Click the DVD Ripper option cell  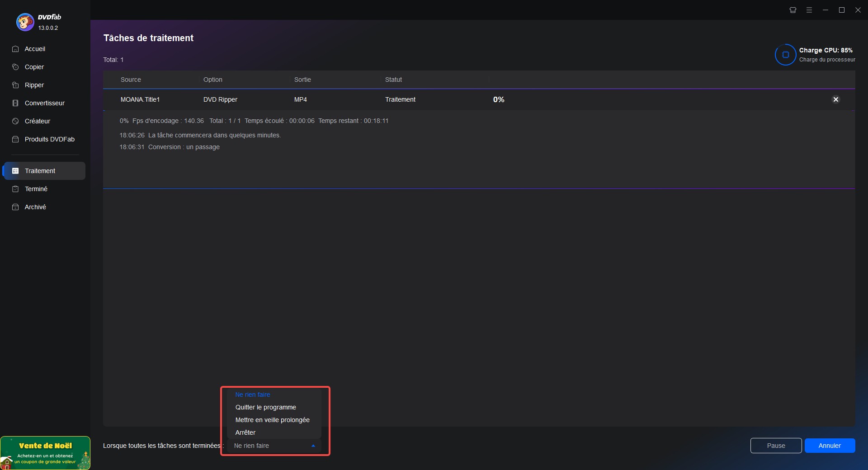click(x=220, y=99)
